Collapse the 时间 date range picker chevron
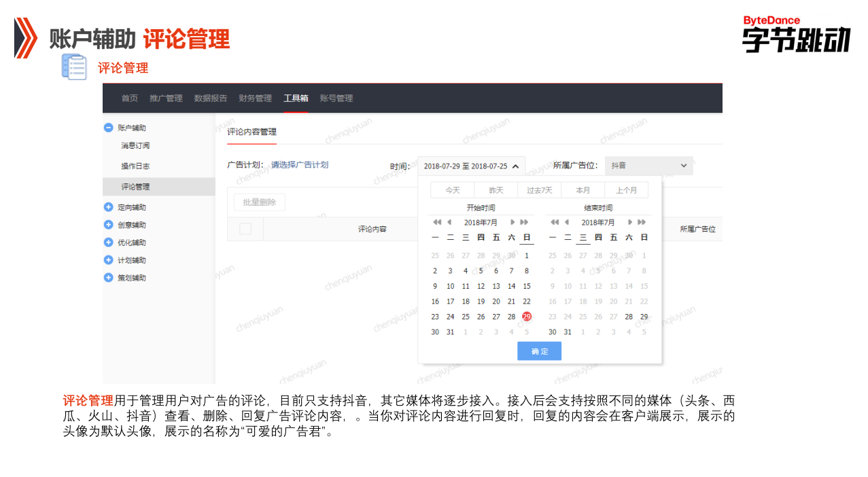The width and height of the screenshot is (868, 477). pos(515,165)
